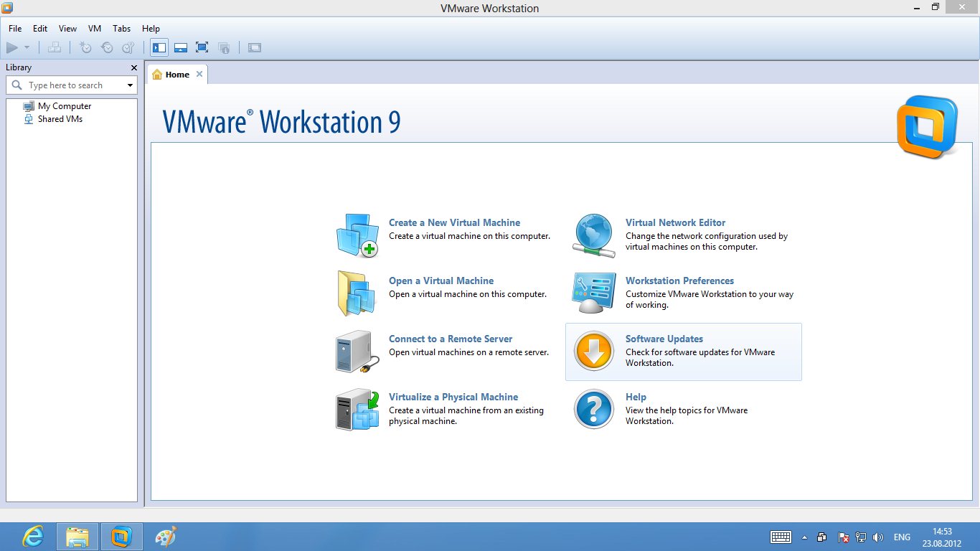Click the Take Snapshot toolbar icon
The image size is (980, 551).
click(85, 48)
